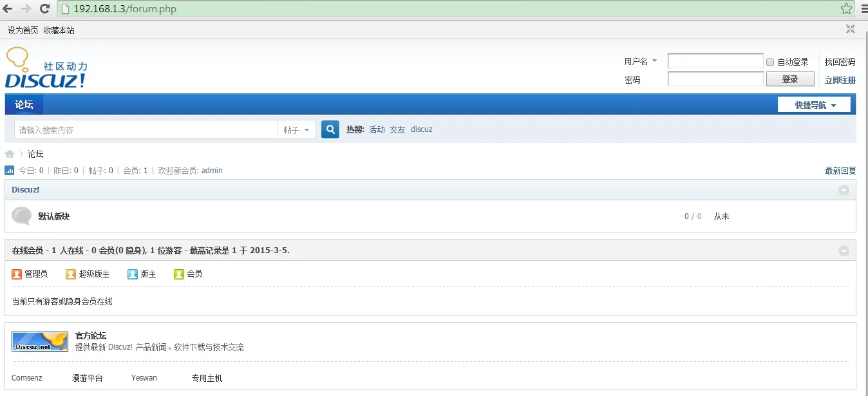Collapse the Discuz! category section
The height and width of the screenshot is (396, 868).
coord(844,190)
